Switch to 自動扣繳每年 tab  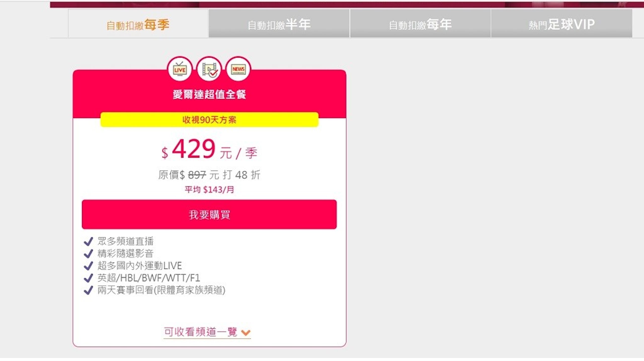click(420, 23)
